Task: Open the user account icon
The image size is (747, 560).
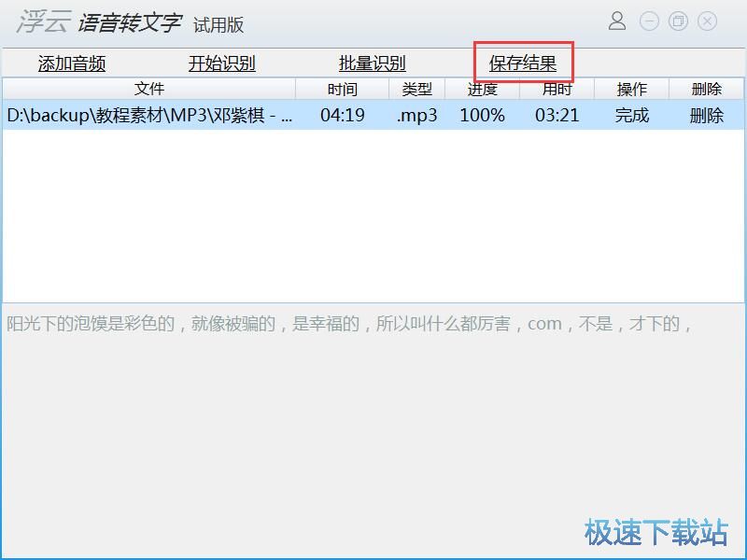Action: 617,21
